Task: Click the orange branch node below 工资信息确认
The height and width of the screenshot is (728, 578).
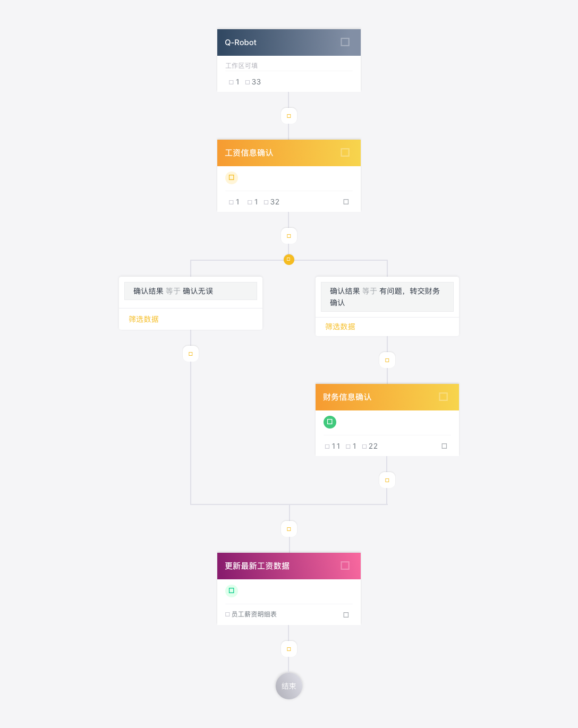Action: coord(289,260)
